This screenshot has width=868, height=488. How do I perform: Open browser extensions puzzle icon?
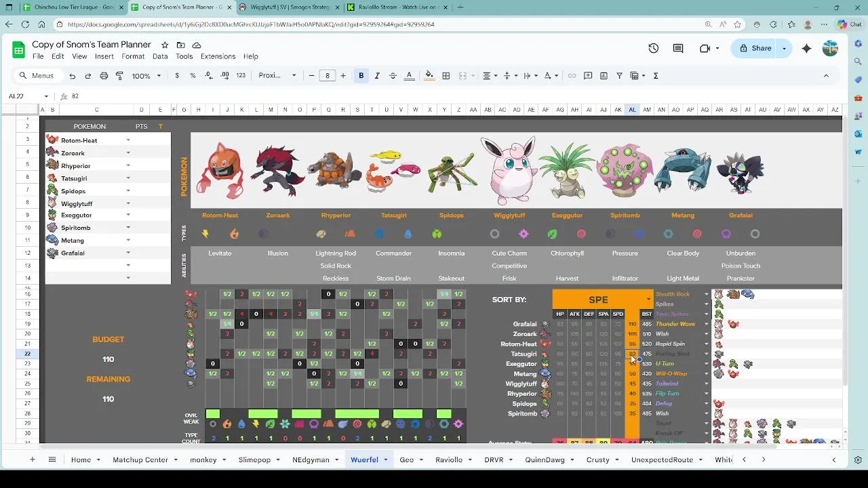point(774,24)
